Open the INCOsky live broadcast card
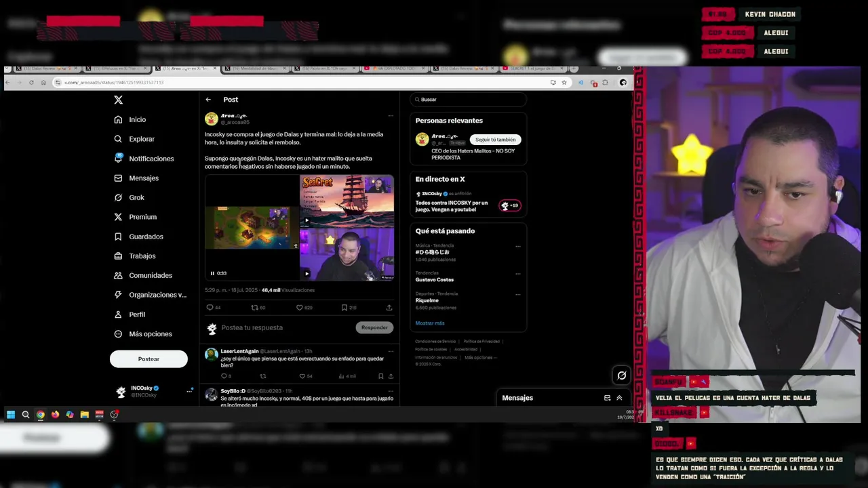The width and height of the screenshot is (868, 488). click(468, 202)
